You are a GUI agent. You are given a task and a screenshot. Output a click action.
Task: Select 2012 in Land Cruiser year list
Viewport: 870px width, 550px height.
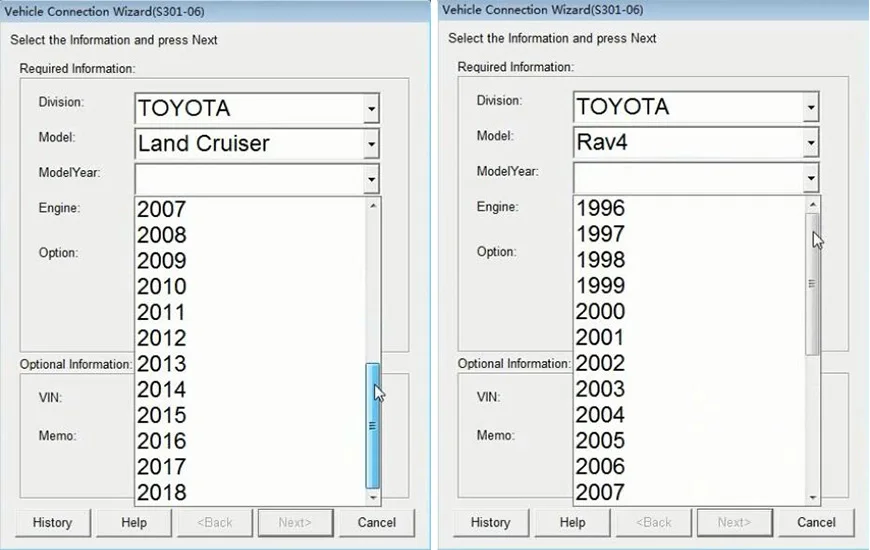[x=250, y=338]
